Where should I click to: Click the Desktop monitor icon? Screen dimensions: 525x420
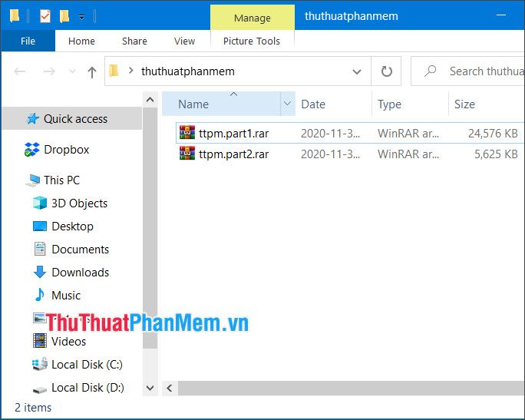pos(40,226)
